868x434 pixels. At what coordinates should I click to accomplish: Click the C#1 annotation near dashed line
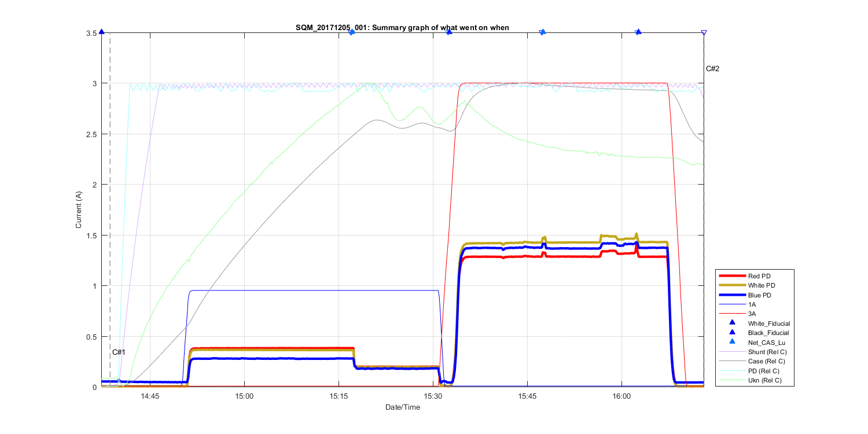tap(119, 352)
